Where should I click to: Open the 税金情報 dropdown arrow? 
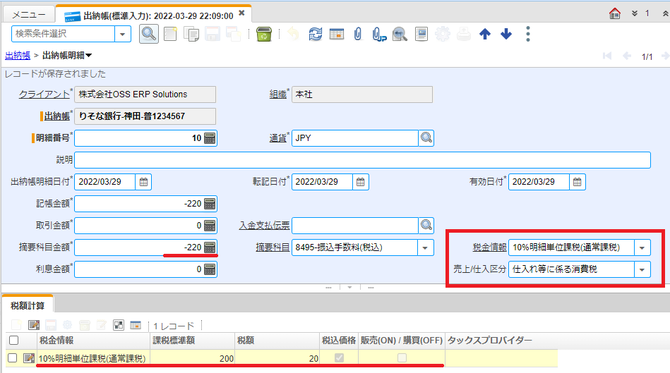[642, 247]
